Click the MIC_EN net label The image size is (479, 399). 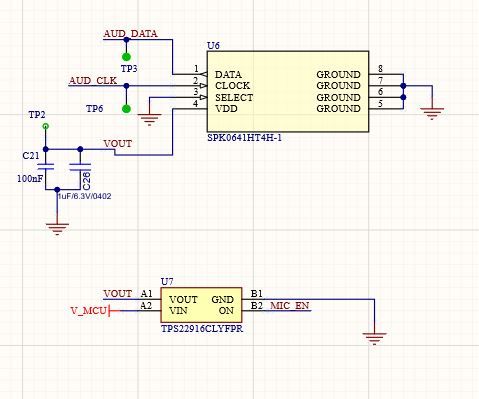tap(290, 306)
